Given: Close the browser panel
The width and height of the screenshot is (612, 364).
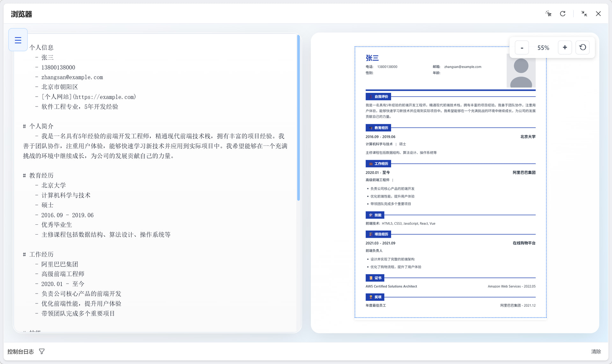Looking at the screenshot, I should [598, 14].
